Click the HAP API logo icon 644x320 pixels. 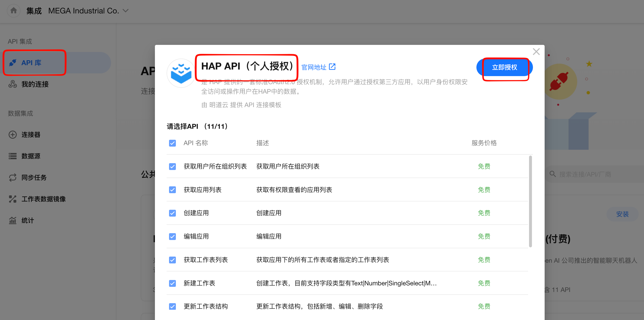coord(181,73)
